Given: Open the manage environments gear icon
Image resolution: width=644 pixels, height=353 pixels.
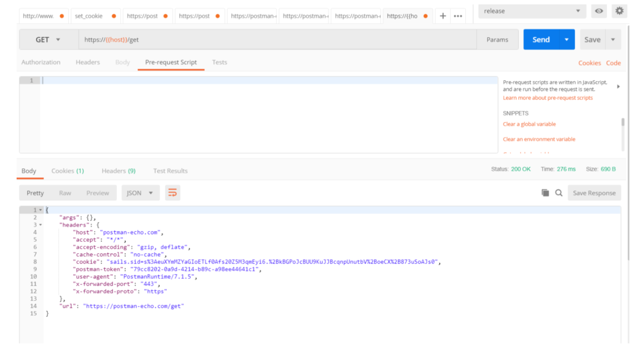Looking at the screenshot, I should 619,11.
